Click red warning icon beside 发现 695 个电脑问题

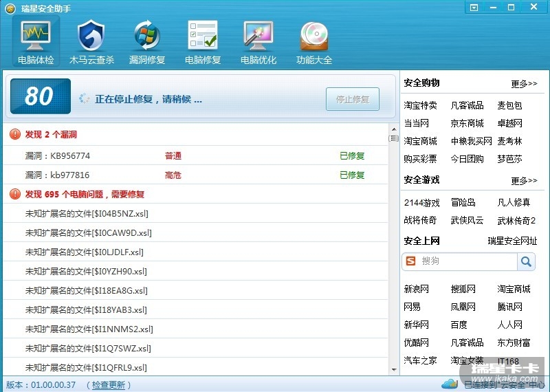(x=15, y=194)
